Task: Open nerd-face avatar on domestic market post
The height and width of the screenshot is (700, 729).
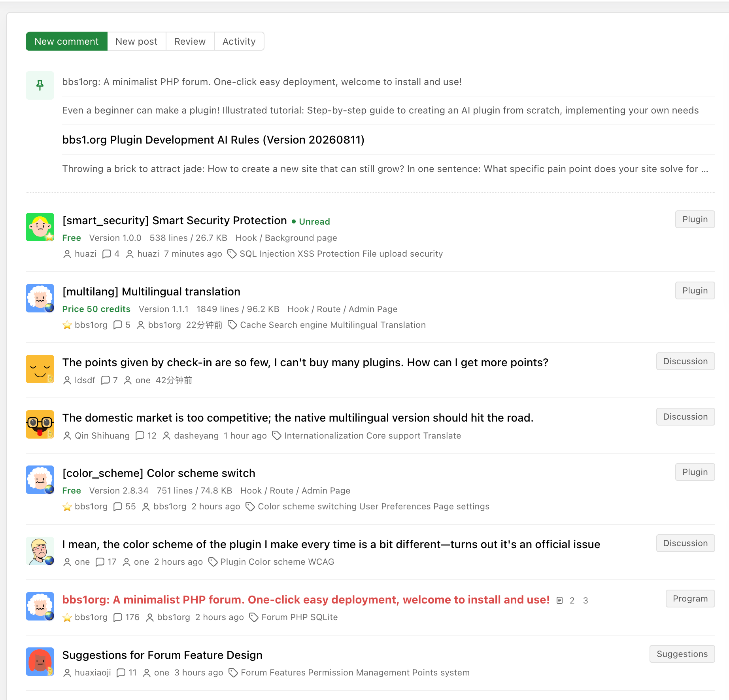Action: (x=40, y=424)
